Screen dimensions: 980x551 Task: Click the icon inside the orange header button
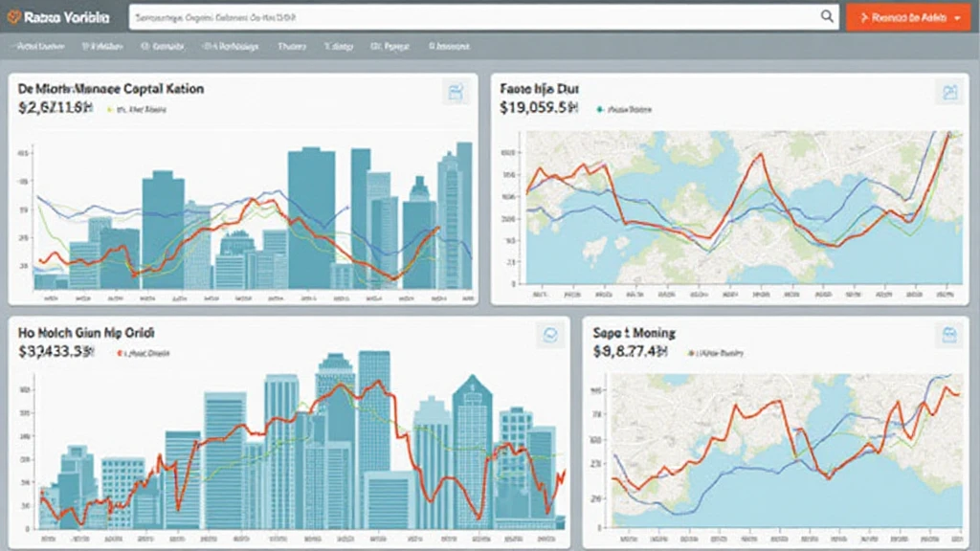(864, 17)
